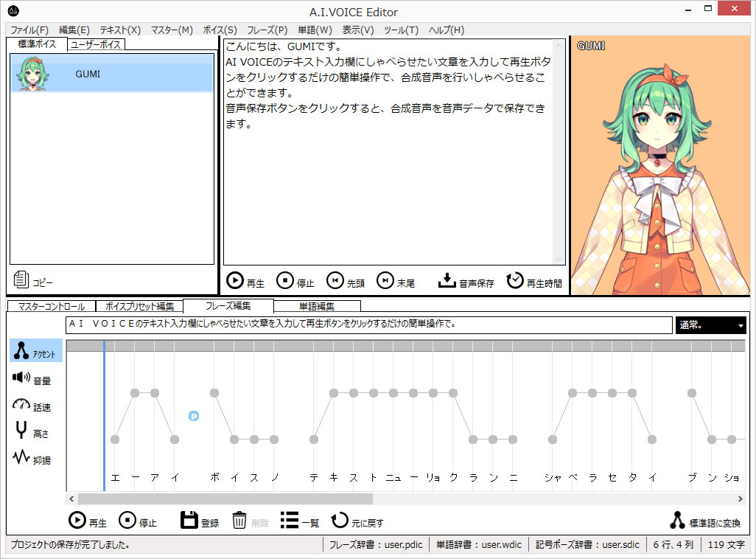Play the phrase with the phrase editor 再生 button
The image size is (756, 559).
coord(88,521)
